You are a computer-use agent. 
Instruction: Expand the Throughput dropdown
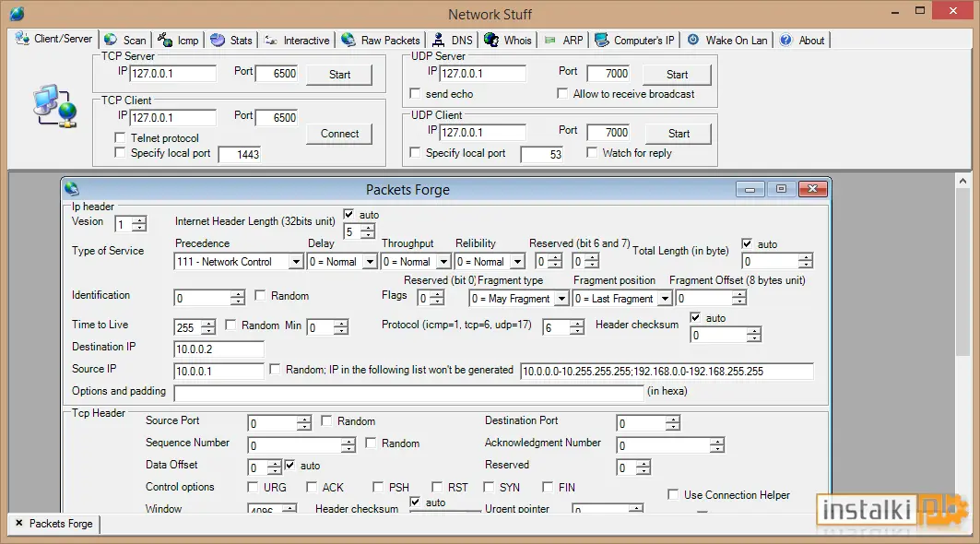coord(443,261)
